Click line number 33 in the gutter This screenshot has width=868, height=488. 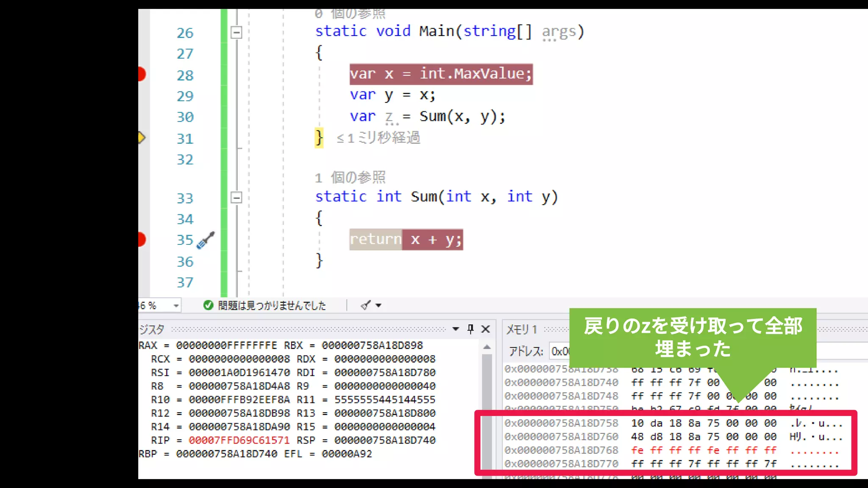pos(185,198)
